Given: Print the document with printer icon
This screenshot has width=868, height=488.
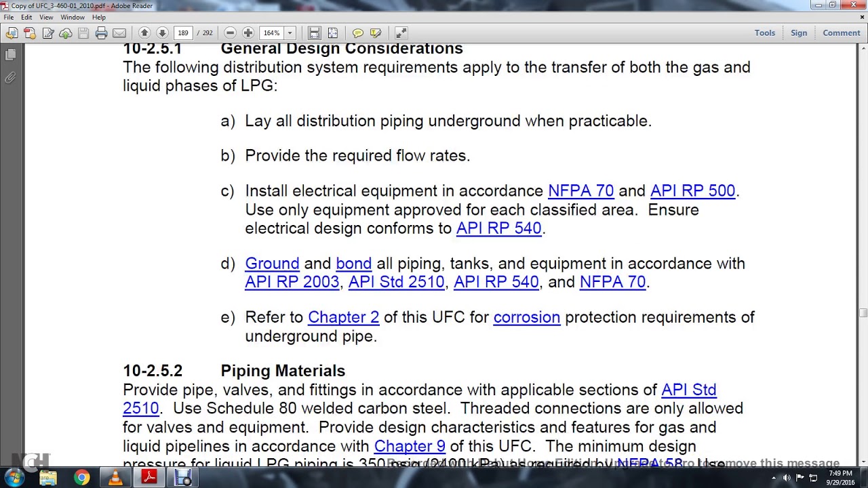Looking at the screenshot, I should point(101,33).
